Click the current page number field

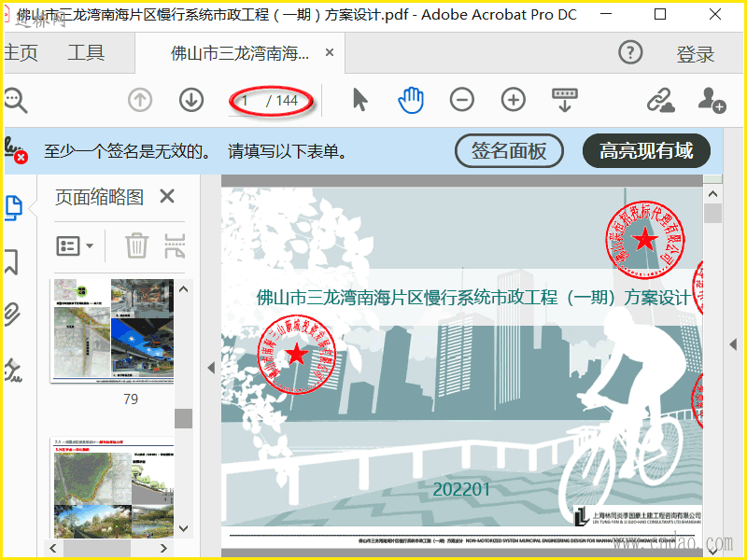tap(247, 101)
